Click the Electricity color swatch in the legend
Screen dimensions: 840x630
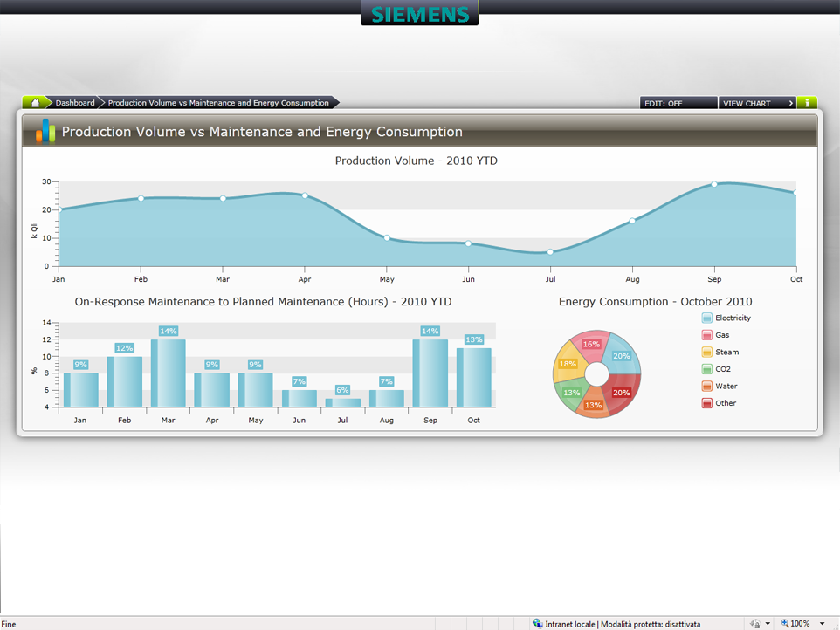point(706,318)
